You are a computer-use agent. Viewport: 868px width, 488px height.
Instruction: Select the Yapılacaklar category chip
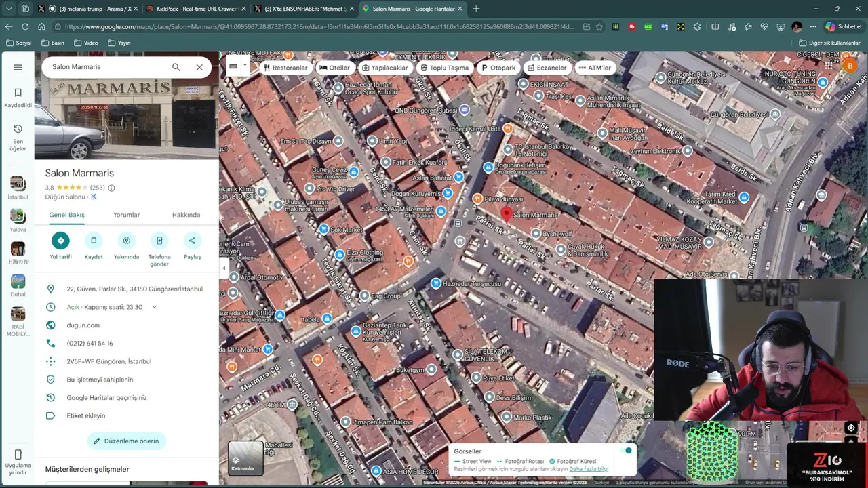[x=384, y=68]
